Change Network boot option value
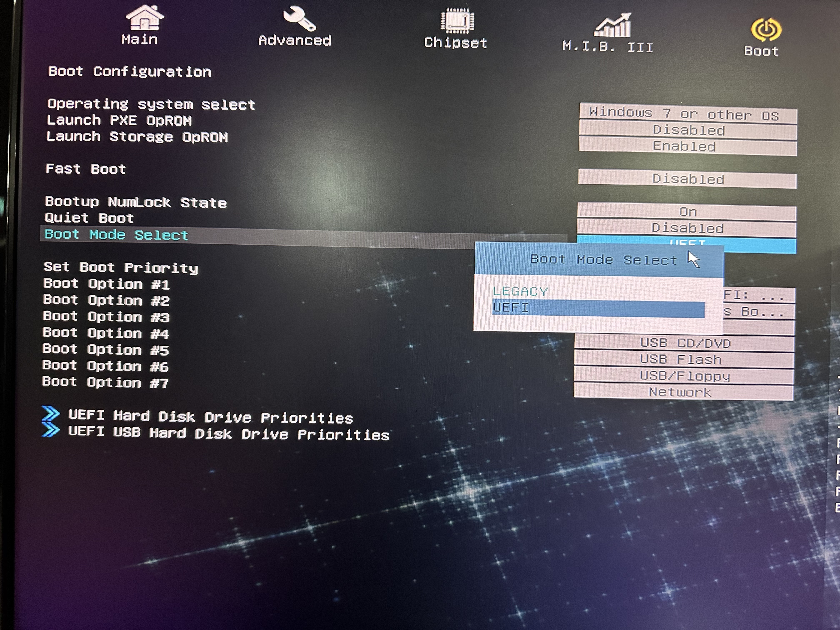 [683, 392]
